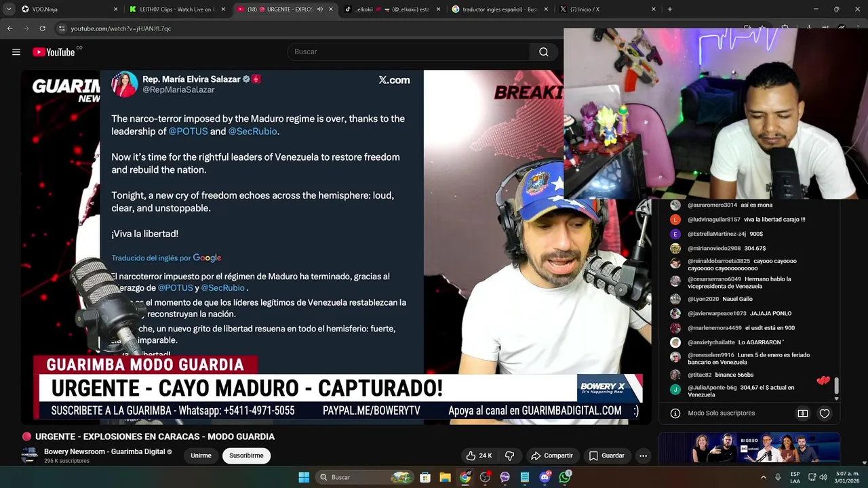Subscribe using the Suscribirme button
The image size is (868, 488).
(x=246, y=455)
